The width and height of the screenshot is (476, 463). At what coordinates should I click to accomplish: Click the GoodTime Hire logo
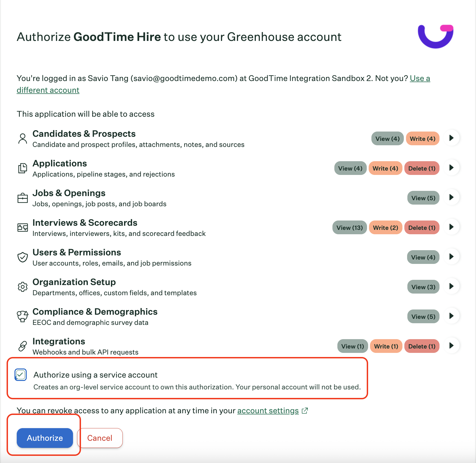[436, 37]
